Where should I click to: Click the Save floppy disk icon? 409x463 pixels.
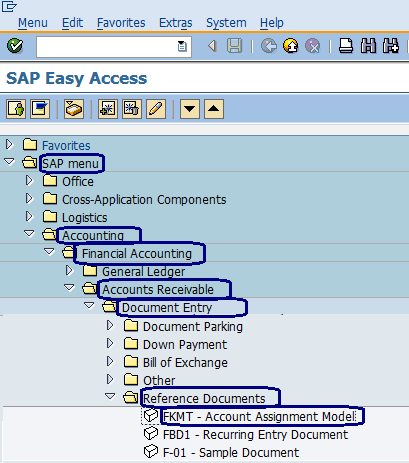pyautogui.click(x=234, y=46)
